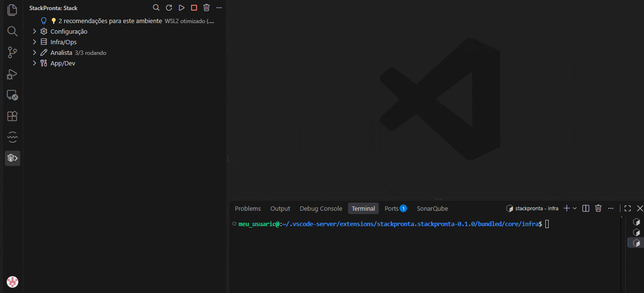Click the Ports tab badge showing 1
Viewport: 644px width, 293px height.
tap(403, 208)
